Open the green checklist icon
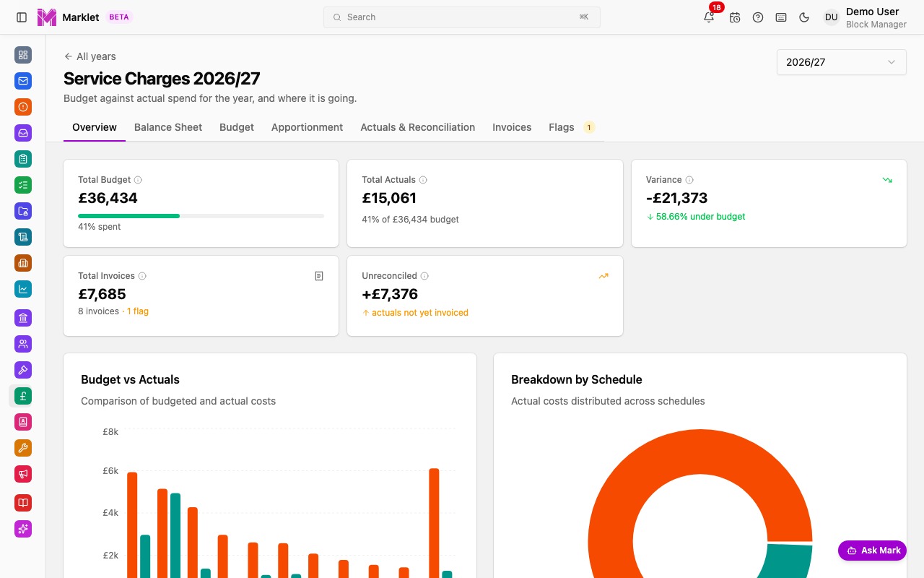Screen dimensions: 924x578 (x=23, y=185)
